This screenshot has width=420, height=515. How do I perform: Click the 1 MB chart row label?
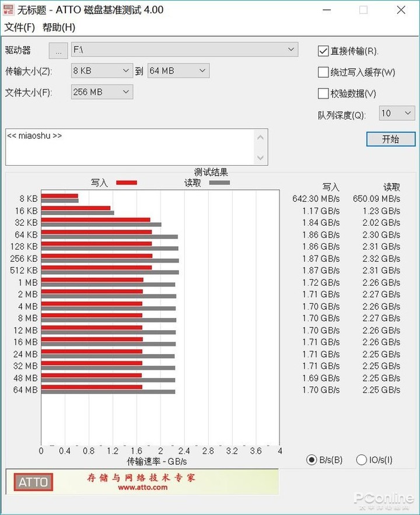[x=28, y=282]
